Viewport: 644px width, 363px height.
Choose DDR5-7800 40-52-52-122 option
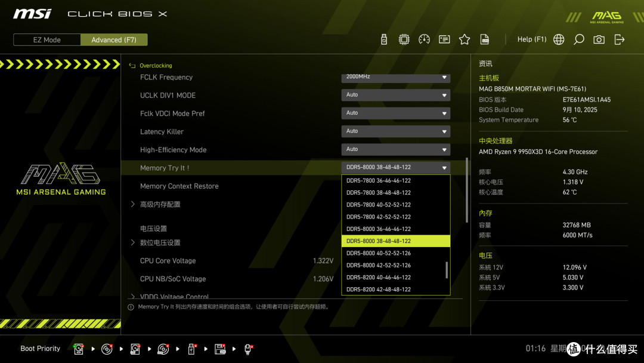tap(395, 205)
